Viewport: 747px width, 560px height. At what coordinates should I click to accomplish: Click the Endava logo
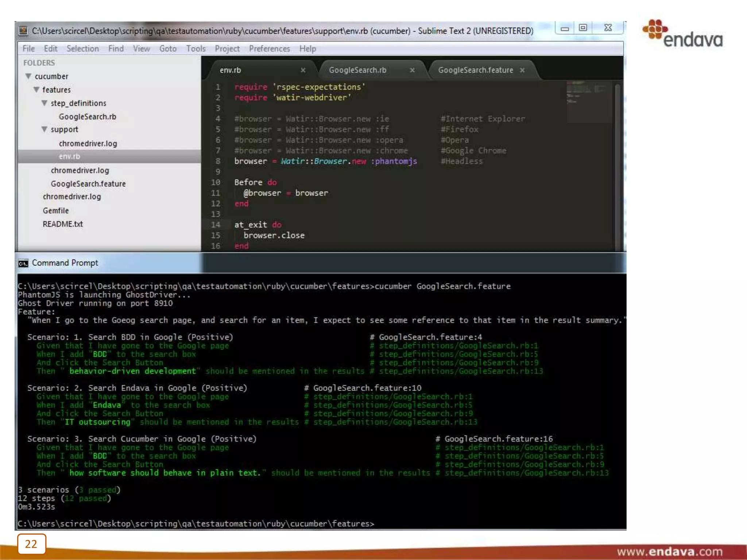point(682,34)
